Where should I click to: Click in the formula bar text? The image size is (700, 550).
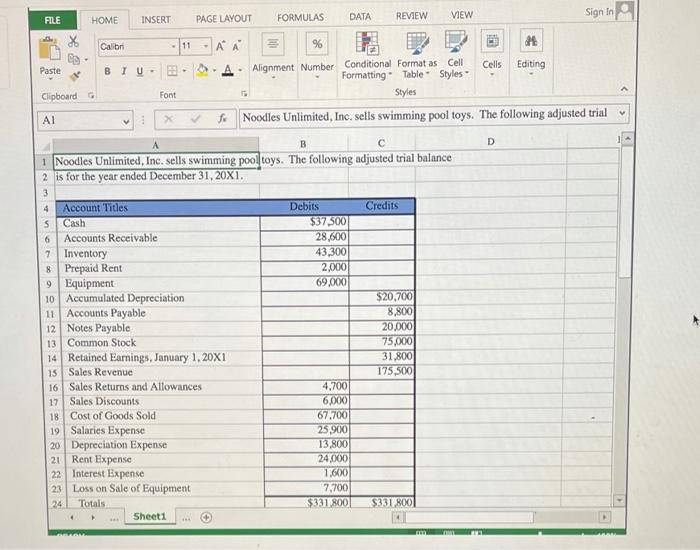[425, 115]
